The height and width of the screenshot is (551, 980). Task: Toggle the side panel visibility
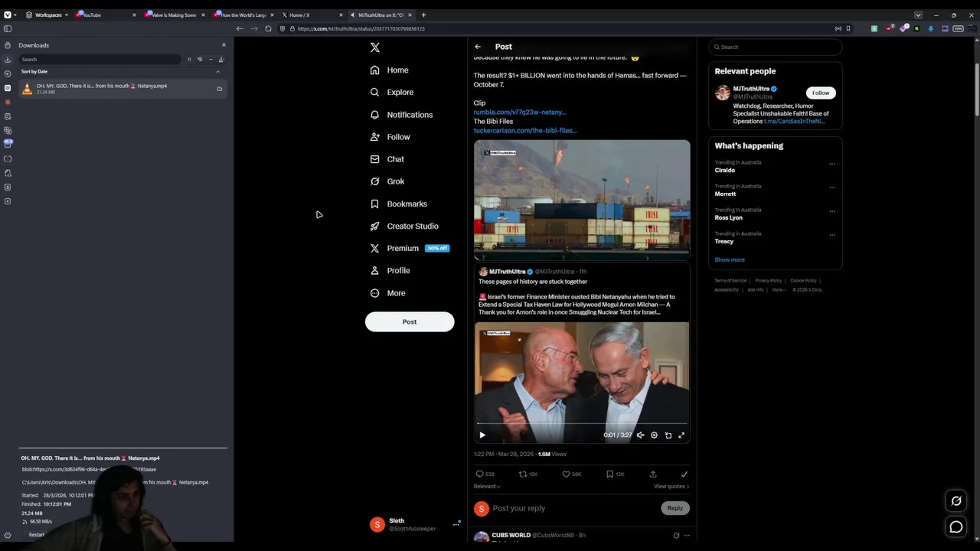(8, 28)
